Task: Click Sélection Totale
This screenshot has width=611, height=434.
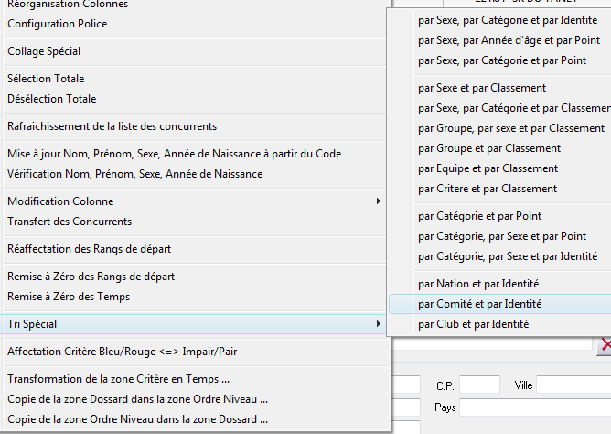Action: (46, 78)
